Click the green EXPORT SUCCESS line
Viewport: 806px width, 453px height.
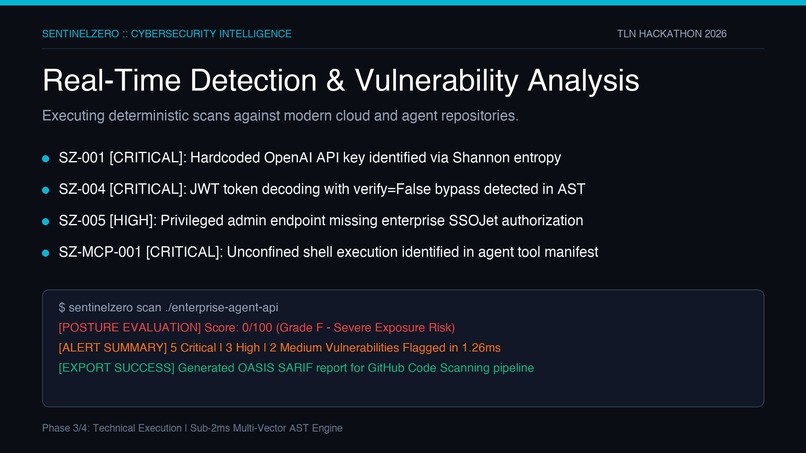[x=296, y=368]
